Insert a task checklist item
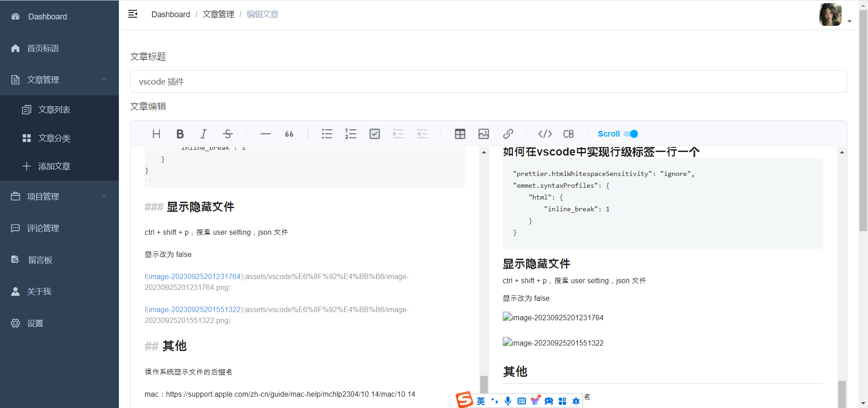 [x=375, y=134]
